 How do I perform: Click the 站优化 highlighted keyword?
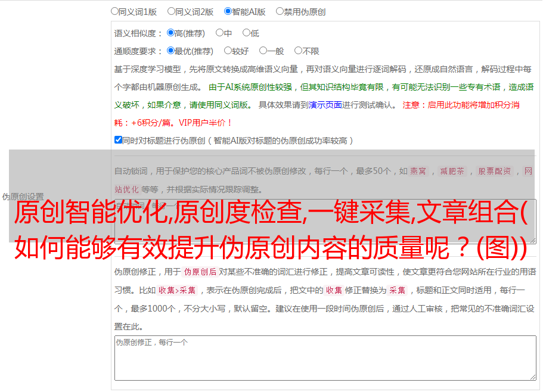click(126, 189)
